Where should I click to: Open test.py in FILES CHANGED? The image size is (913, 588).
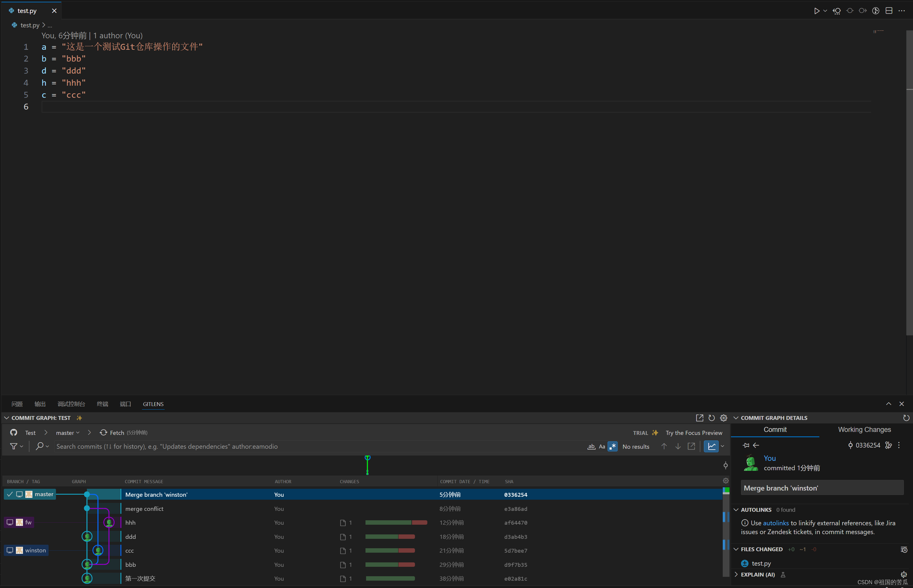coord(761,563)
